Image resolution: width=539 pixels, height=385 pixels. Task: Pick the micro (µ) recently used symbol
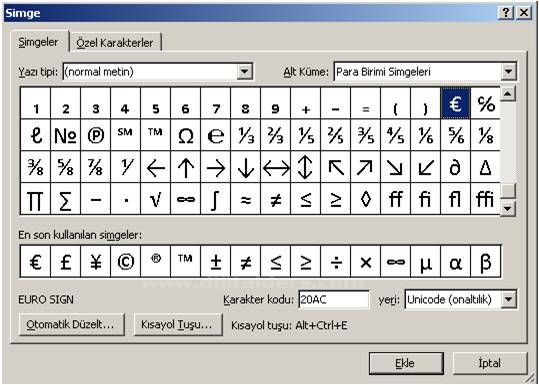click(x=425, y=262)
